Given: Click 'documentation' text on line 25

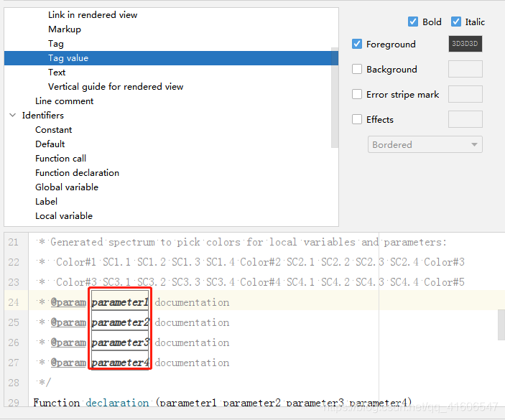Looking at the screenshot, I should click(x=192, y=322).
